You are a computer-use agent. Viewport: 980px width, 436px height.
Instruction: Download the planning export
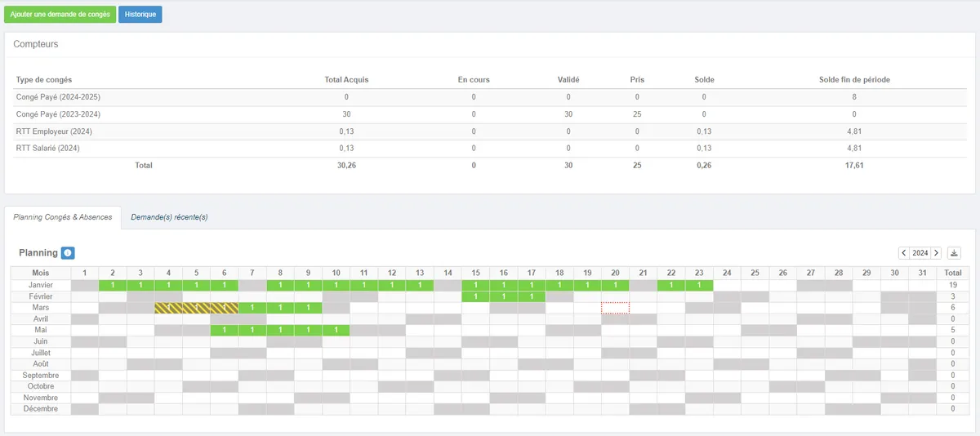click(955, 253)
